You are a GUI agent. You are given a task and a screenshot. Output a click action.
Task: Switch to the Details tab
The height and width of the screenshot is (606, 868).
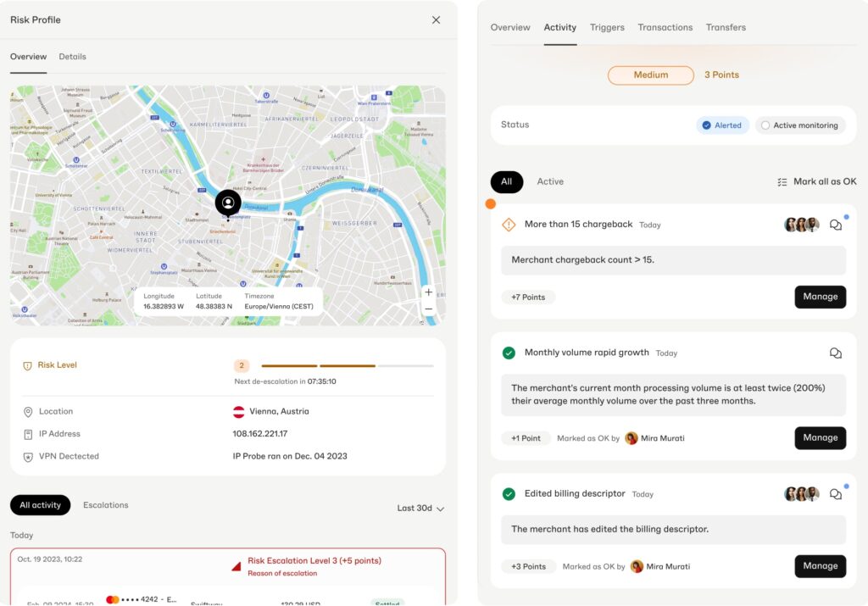click(72, 57)
